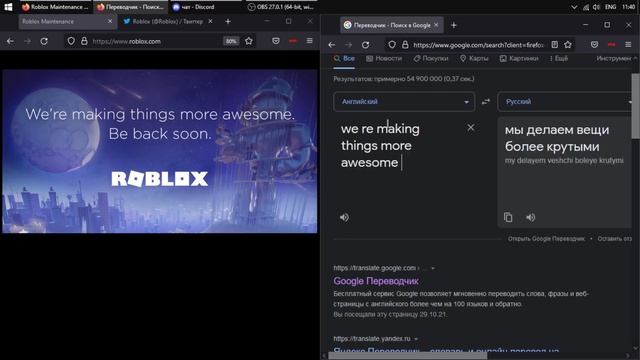The width and height of the screenshot is (640, 360).
Task: Select Переводчик Google search tab
Action: [392, 25]
